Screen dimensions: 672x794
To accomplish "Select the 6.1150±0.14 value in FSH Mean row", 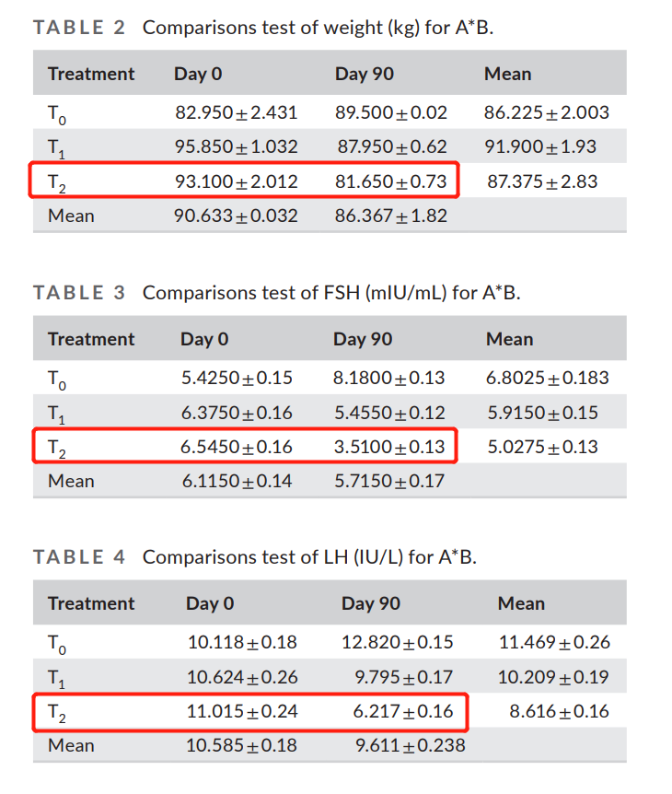I will coord(237,481).
